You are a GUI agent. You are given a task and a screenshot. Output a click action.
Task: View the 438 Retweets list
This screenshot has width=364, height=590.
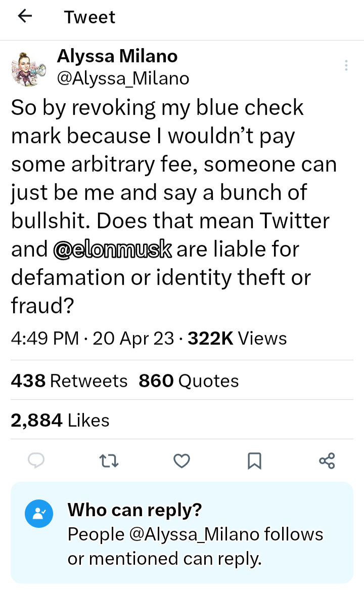pyautogui.click(x=69, y=381)
